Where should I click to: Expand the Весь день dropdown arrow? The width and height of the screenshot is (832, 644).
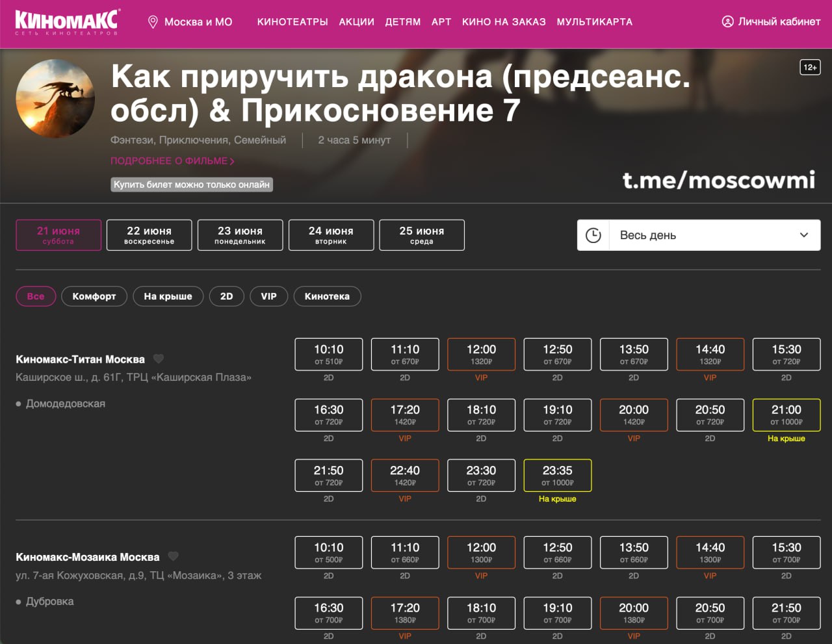click(x=804, y=235)
